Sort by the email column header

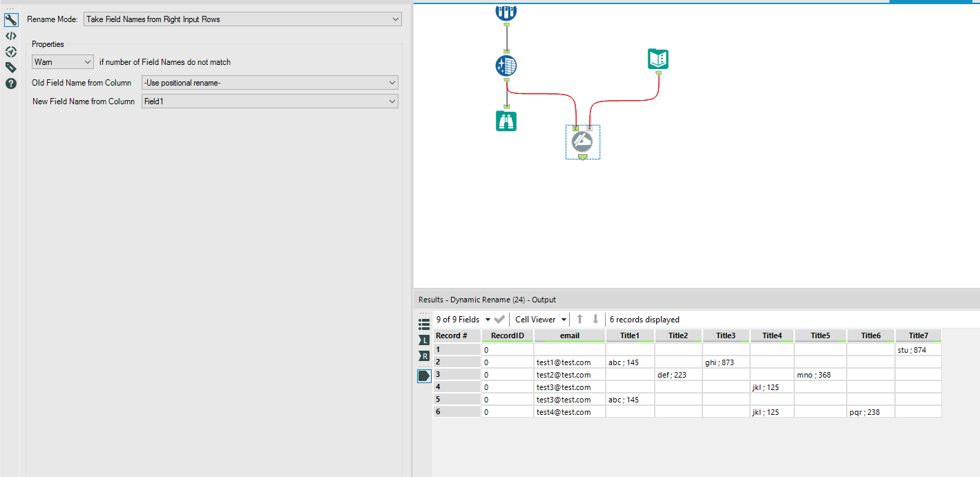click(569, 335)
